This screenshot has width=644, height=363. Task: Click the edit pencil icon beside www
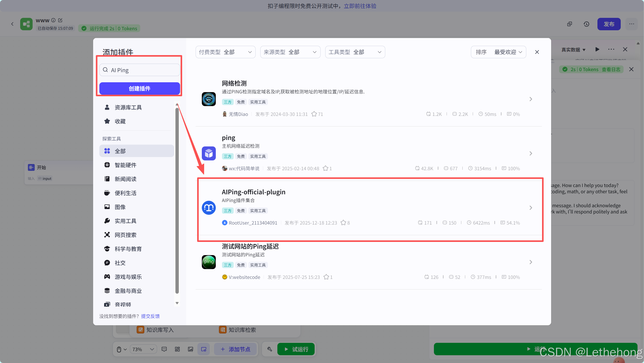[60, 20]
